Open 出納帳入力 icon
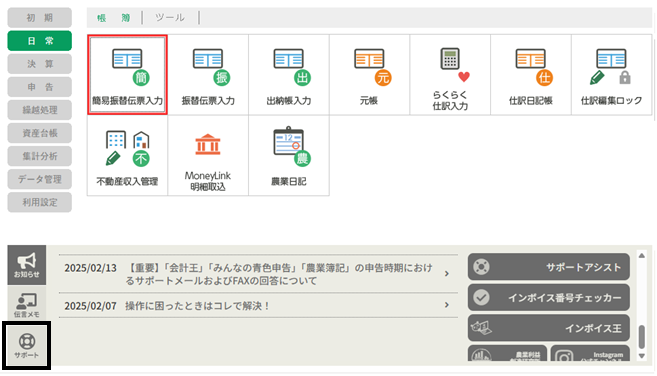Image resolution: width=657 pixels, height=376 pixels. [289, 75]
